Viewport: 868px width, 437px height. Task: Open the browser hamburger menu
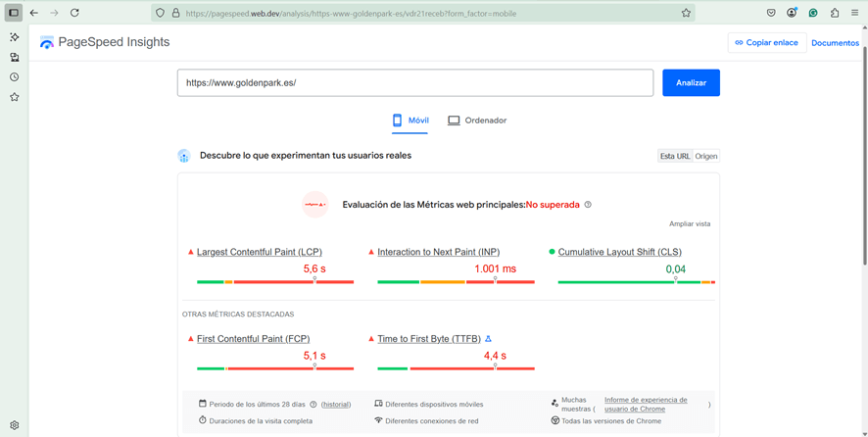[x=855, y=14]
